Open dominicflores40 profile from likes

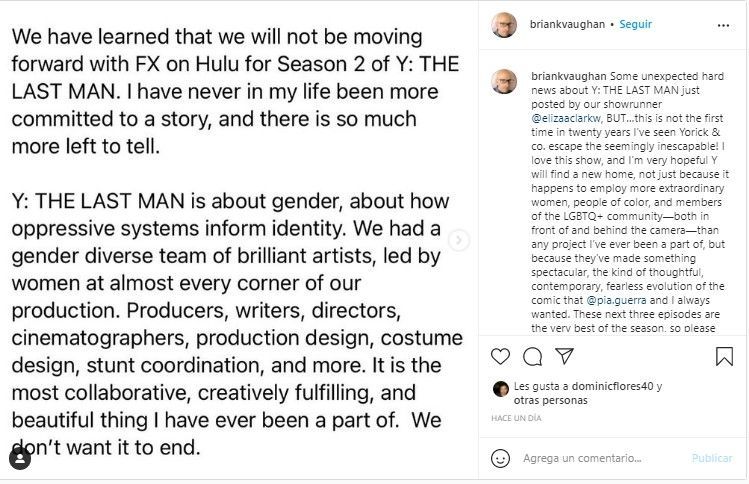615,386
